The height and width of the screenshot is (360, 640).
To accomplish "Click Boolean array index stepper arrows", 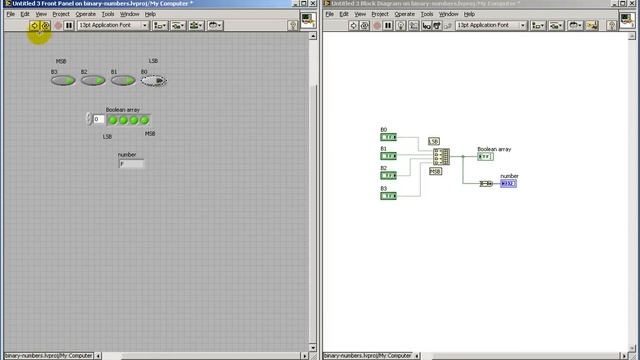I will click(89, 119).
